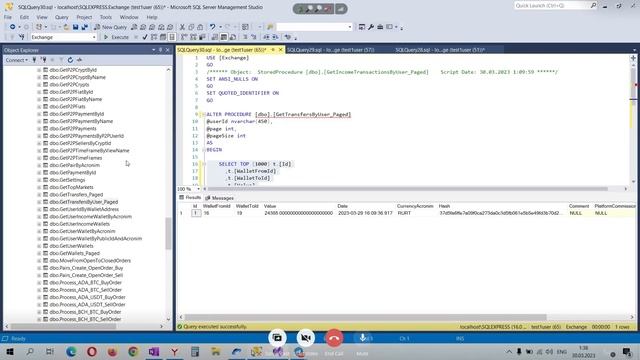Select the dbo.GetTransfersByUser_Paged procedure
This screenshot has height=360, width=640.
(x=84, y=202)
